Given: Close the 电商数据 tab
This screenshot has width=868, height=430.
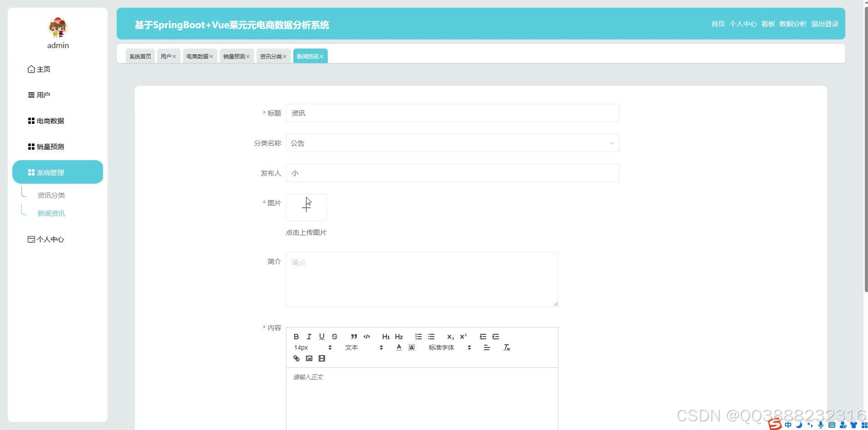Looking at the screenshot, I should 211,57.
